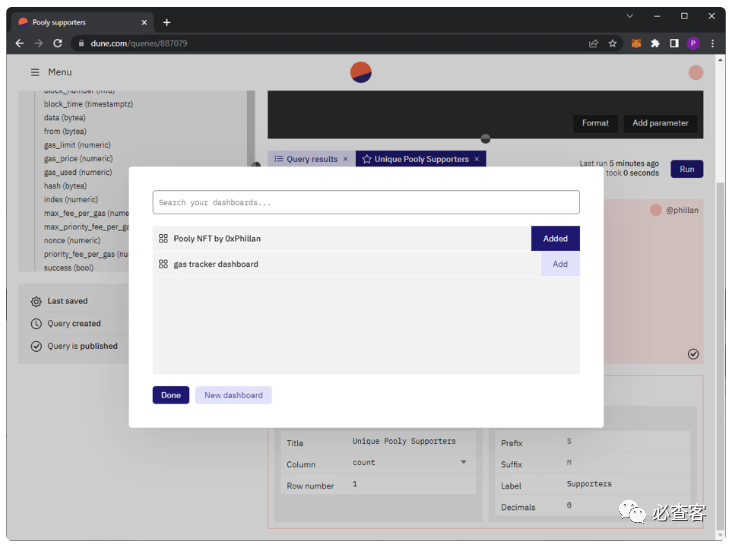The image size is (730, 545).
Task: Click success (bool) column
Action: [x=68, y=268]
